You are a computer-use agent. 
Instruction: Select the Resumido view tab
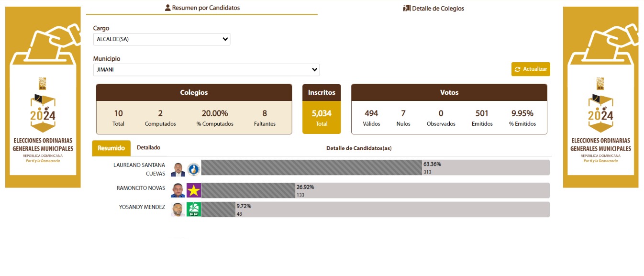(111, 148)
